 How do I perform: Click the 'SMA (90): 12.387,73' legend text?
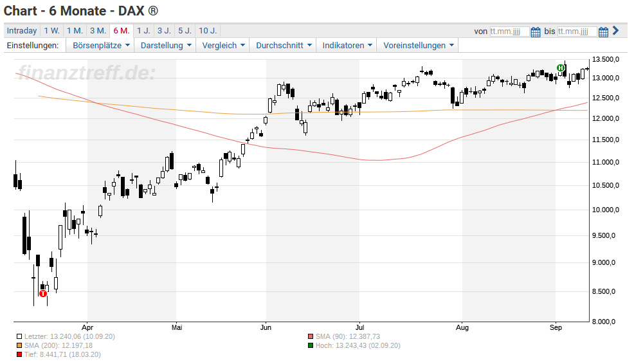click(348, 336)
